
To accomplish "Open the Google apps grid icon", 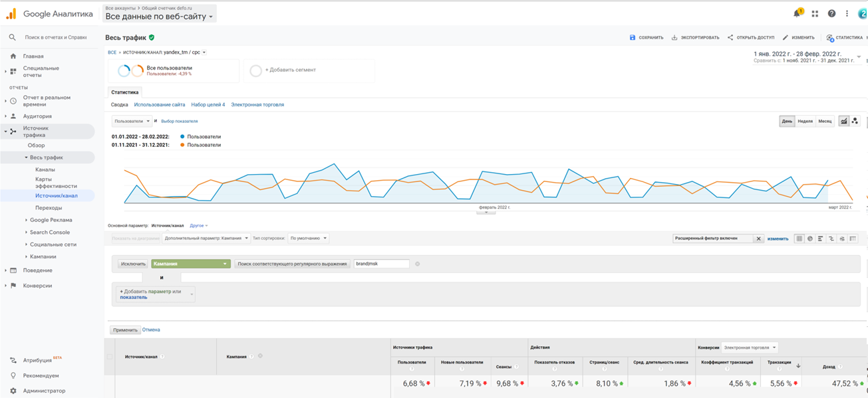I will (815, 13).
